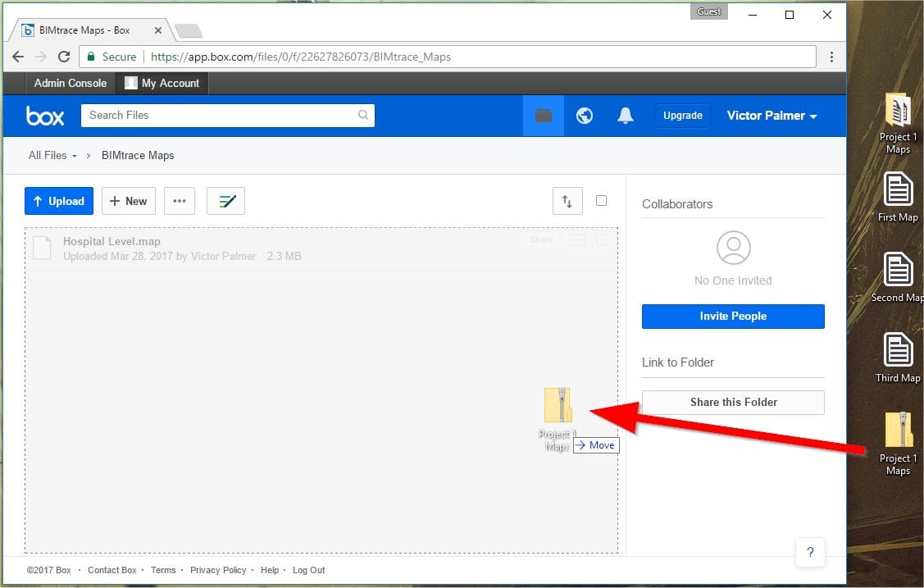The height and width of the screenshot is (588, 924).
Task: Click Share this Folder button
Action: (733, 403)
